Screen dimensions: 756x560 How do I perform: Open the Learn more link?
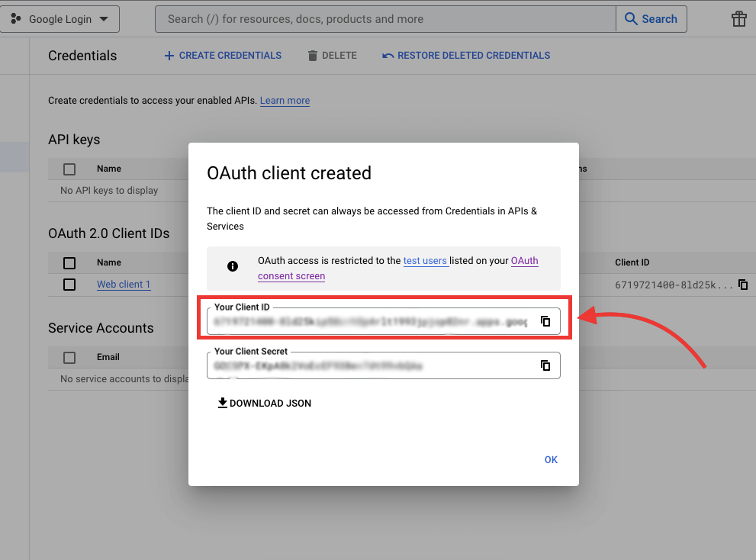click(285, 101)
